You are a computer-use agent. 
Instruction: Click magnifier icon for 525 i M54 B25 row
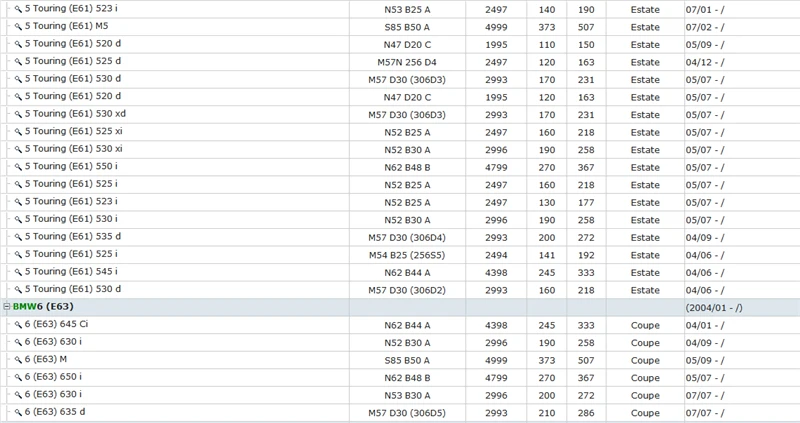[x=18, y=254]
